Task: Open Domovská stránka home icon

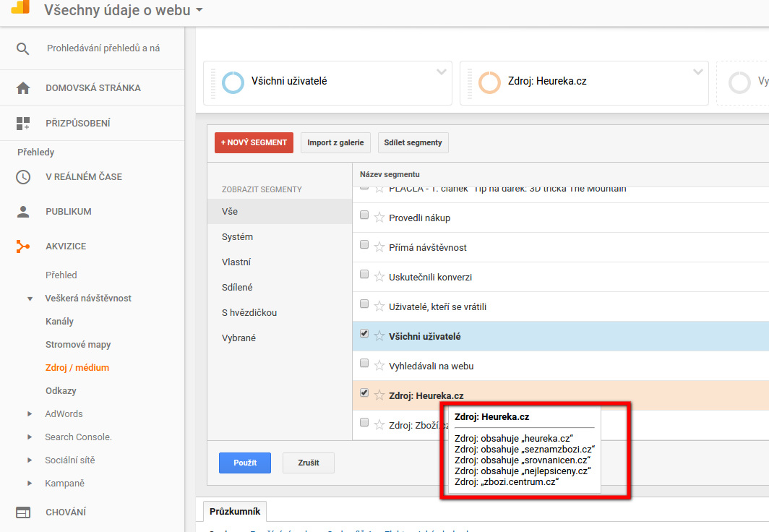Action: pos(23,88)
